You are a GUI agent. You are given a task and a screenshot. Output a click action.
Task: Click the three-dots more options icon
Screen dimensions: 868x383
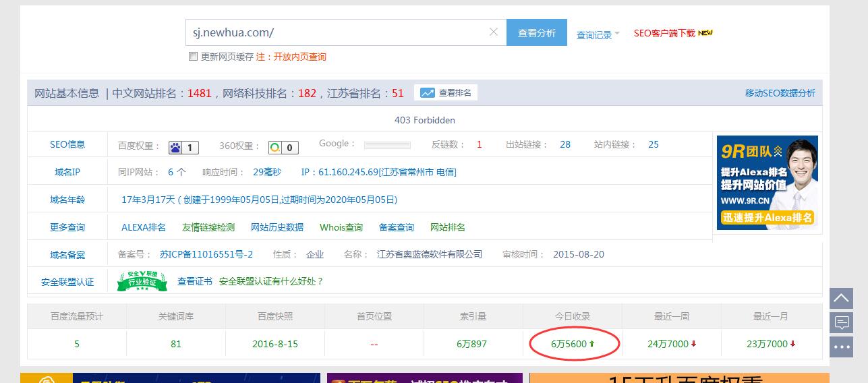point(841,347)
